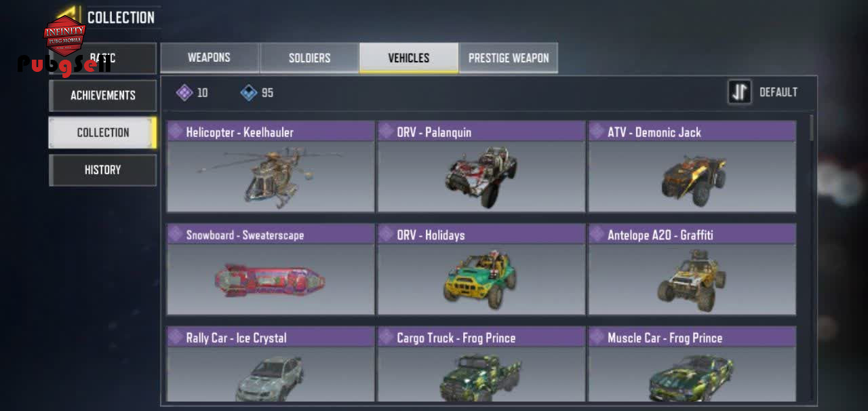Select the Vehicles tab
The width and height of the screenshot is (868, 411).
tap(409, 58)
